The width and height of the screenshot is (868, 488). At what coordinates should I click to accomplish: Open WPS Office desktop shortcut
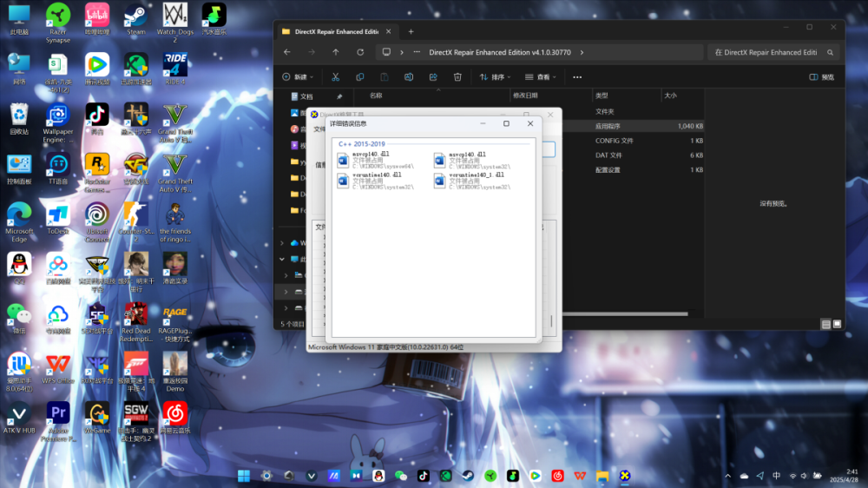click(58, 368)
